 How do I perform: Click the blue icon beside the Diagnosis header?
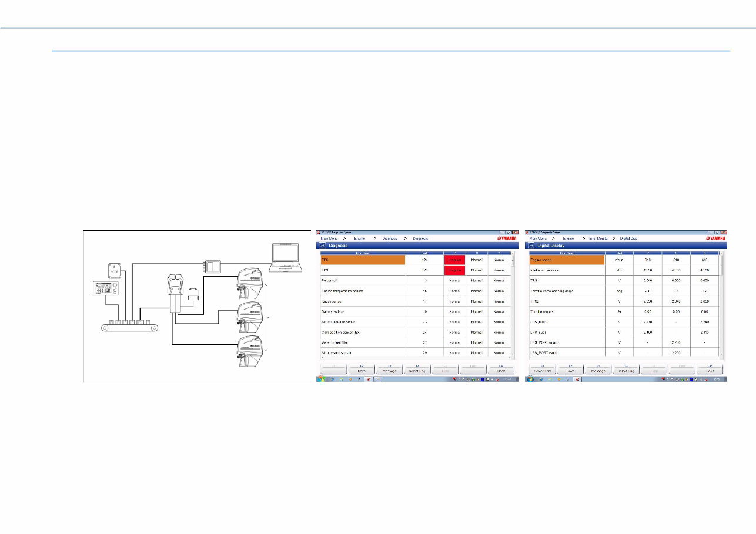[x=322, y=245]
